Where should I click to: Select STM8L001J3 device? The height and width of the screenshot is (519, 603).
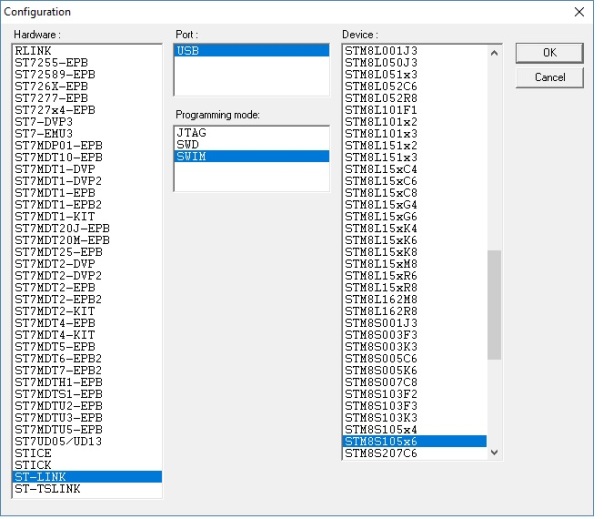pyautogui.click(x=415, y=51)
